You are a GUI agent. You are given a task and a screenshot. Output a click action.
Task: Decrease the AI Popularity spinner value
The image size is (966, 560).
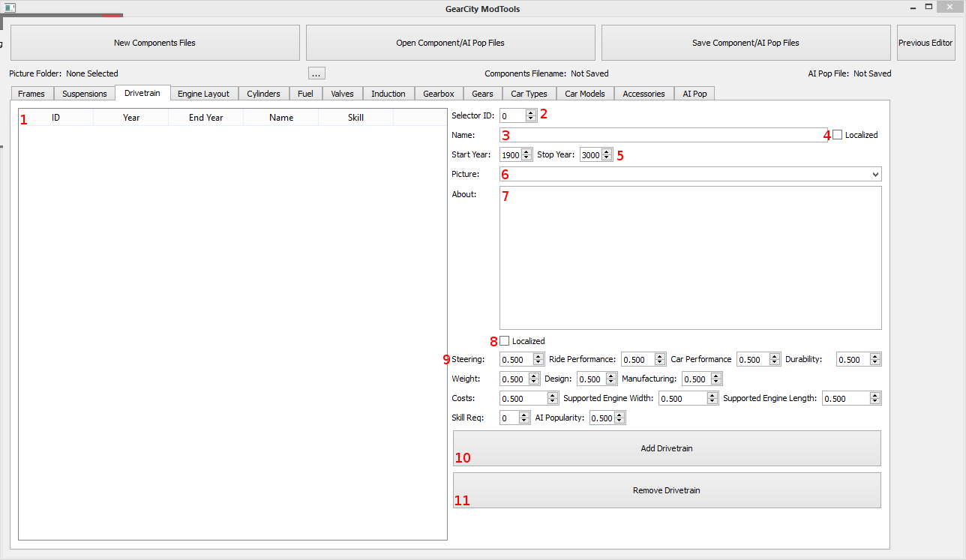[x=619, y=421]
